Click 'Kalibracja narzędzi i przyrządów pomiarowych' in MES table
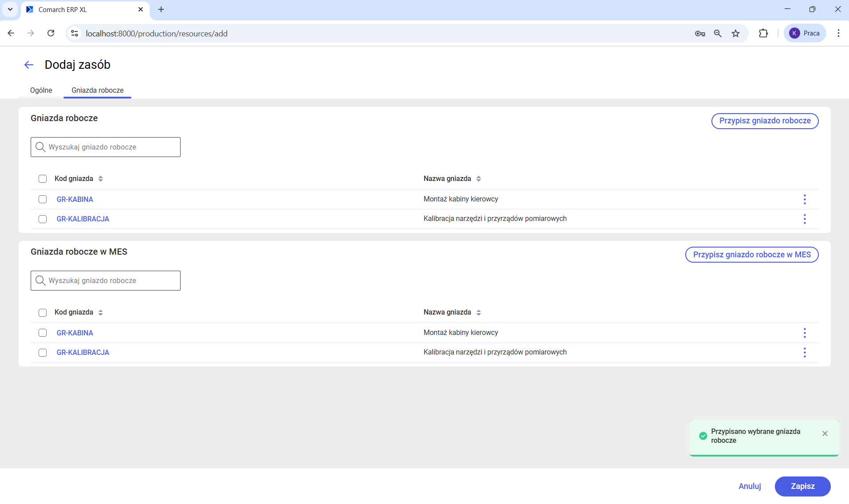 pos(495,352)
